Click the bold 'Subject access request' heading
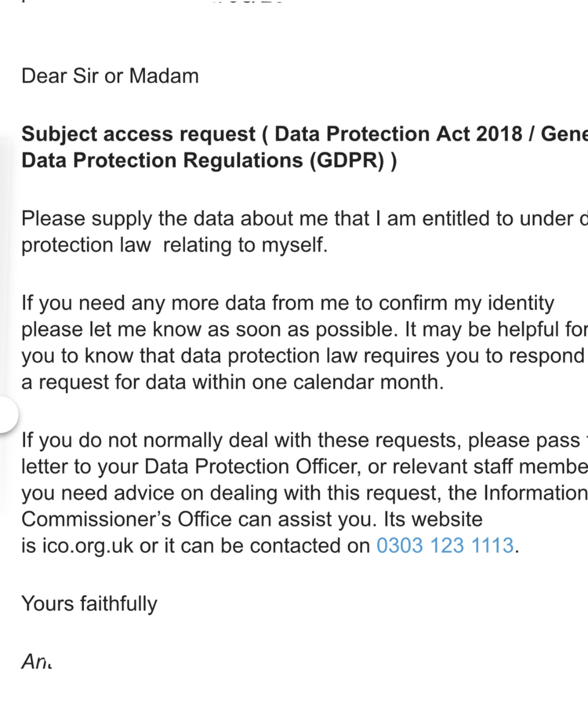This screenshot has width=588, height=712. click(138, 134)
